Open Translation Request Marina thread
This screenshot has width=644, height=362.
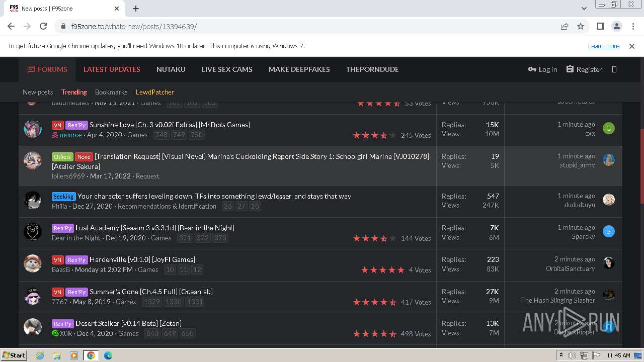tap(240, 161)
